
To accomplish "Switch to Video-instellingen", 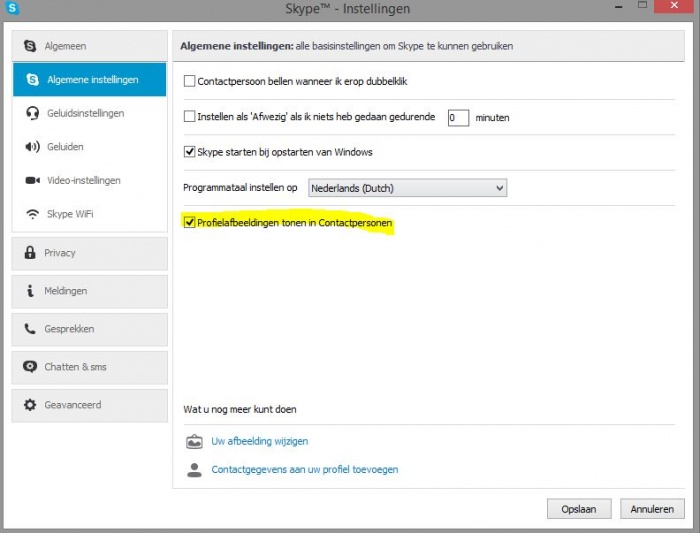I will [89, 180].
